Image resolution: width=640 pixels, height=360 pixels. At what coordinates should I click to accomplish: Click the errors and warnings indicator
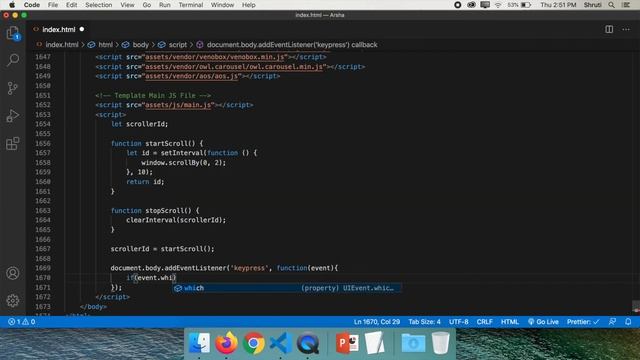pyautogui.click(x=22, y=322)
